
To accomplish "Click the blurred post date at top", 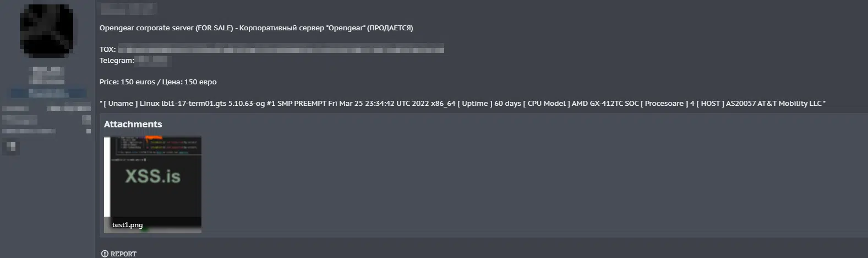I will [128, 9].
